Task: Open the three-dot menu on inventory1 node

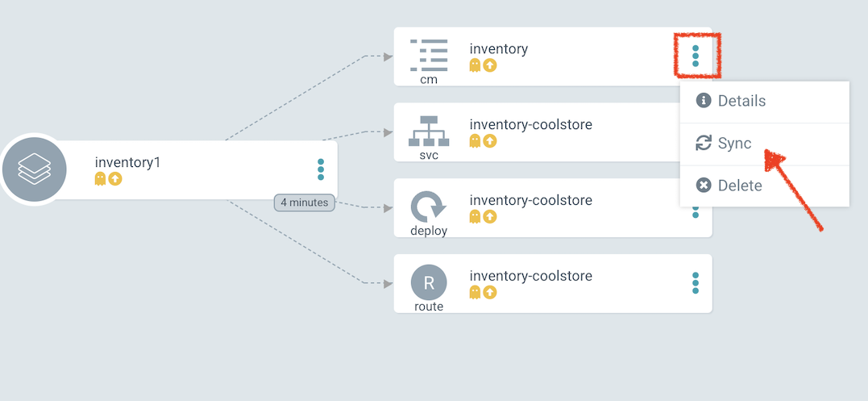Action: point(321,169)
